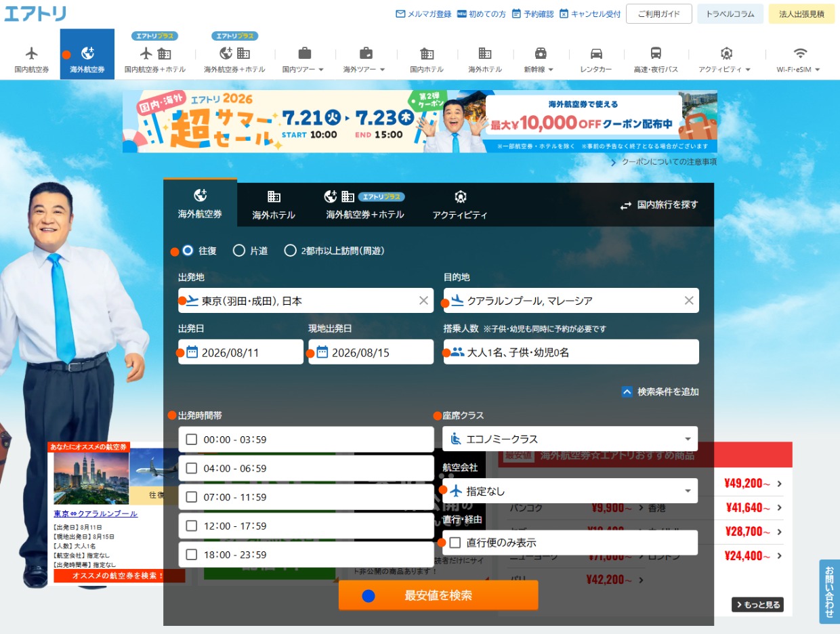
Task: Open the 国内航空券 airplane icon
Action: click(x=32, y=54)
